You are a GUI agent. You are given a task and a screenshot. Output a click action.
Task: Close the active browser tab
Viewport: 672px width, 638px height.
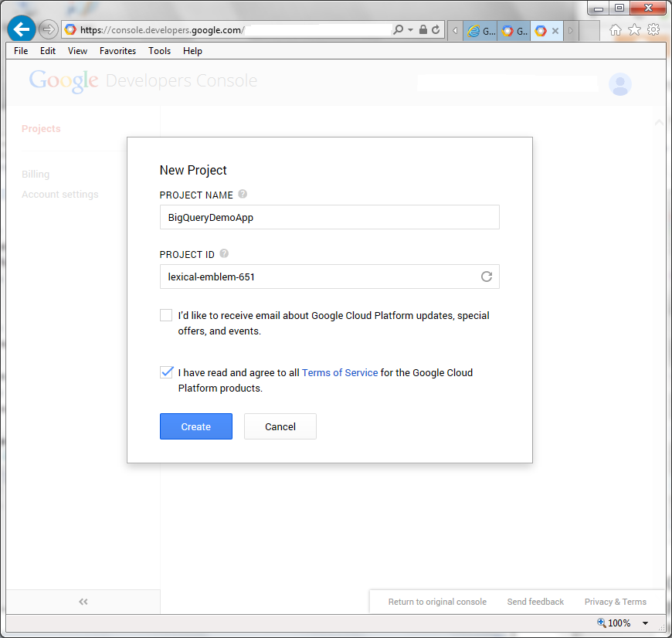[555, 31]
